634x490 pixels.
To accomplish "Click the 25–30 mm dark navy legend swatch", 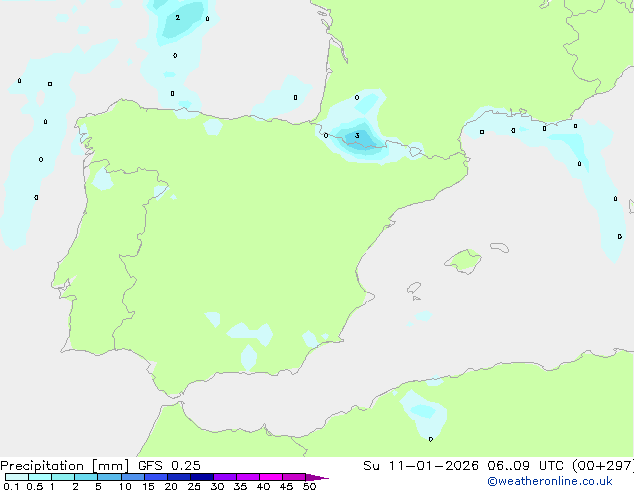I will point(201,477).
